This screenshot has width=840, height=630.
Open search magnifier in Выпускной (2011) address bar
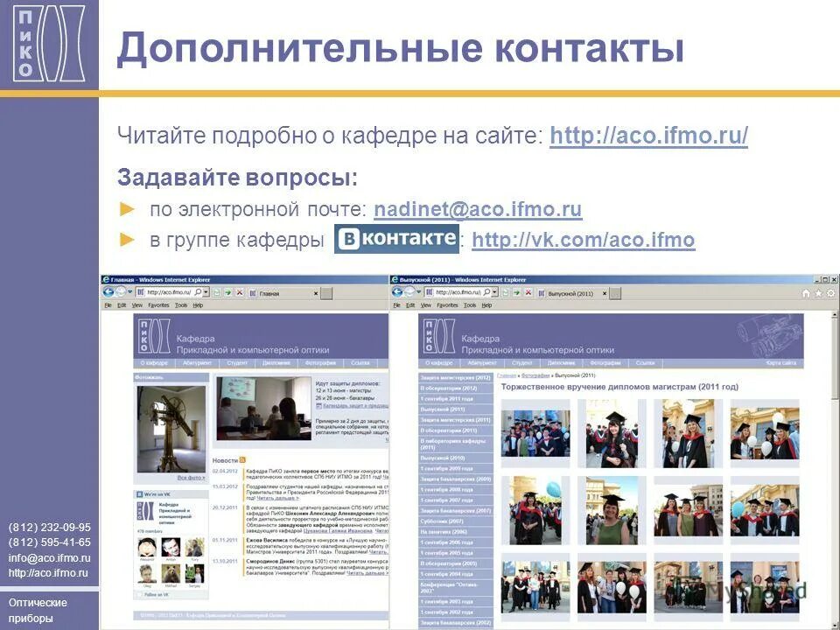(486, 292)
